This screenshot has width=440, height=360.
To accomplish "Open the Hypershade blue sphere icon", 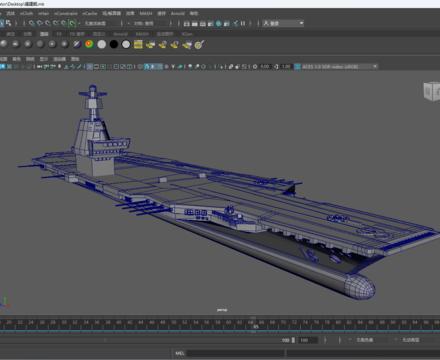I will 219,23.
